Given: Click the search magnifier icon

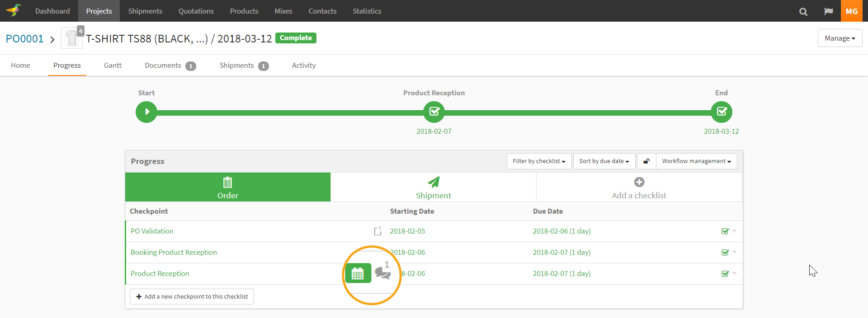Looking at the screenshot, I should point(803,12).
